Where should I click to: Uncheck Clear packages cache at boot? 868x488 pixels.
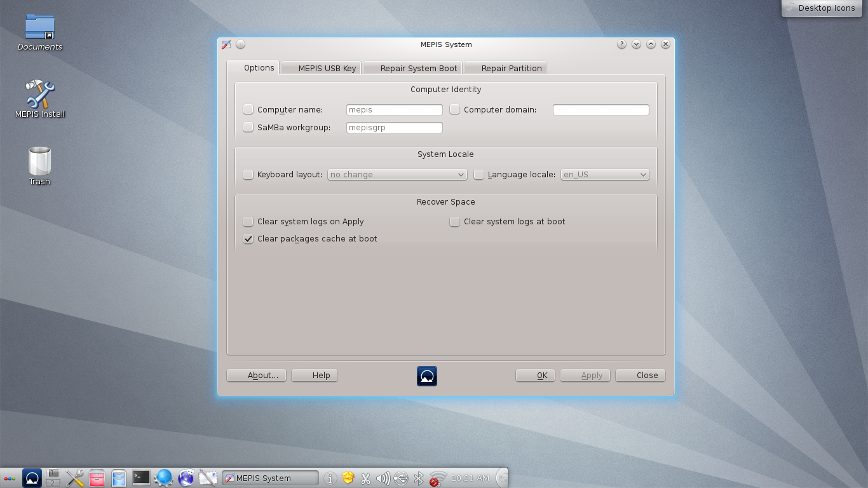pos(248,239)
